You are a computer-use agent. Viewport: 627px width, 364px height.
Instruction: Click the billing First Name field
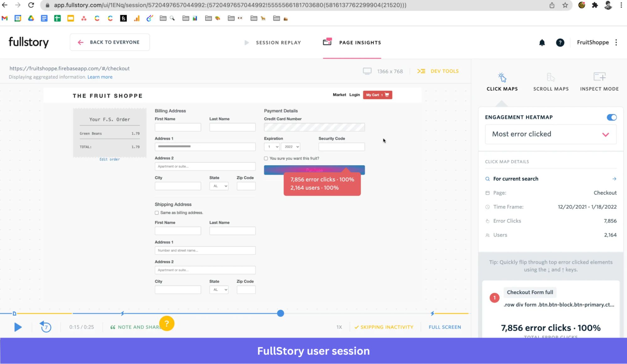tap(178, 127)
